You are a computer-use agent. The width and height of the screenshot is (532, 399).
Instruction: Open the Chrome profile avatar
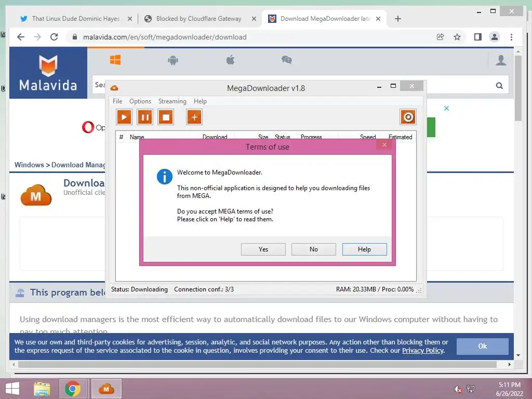coord(495,37)
